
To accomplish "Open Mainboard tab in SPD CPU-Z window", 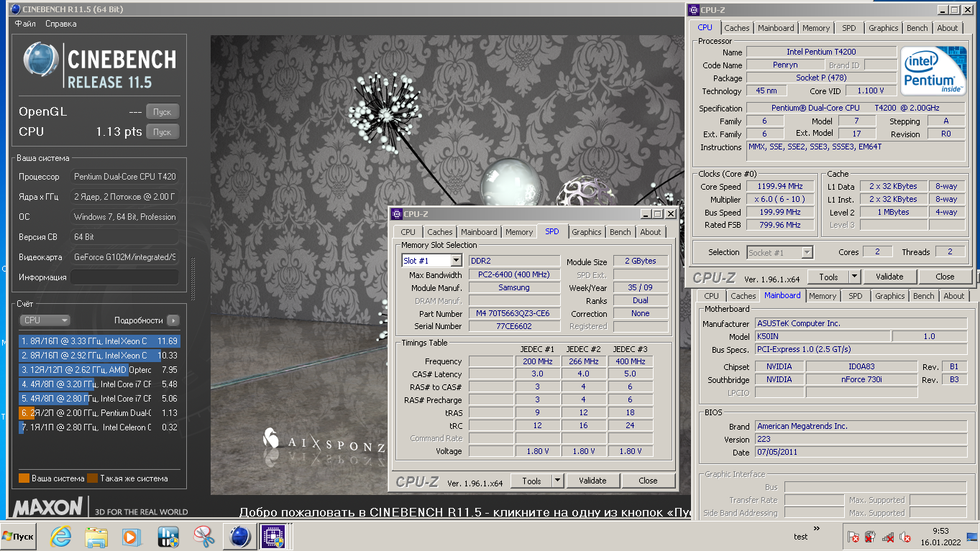I will click(x=480, y=232).
